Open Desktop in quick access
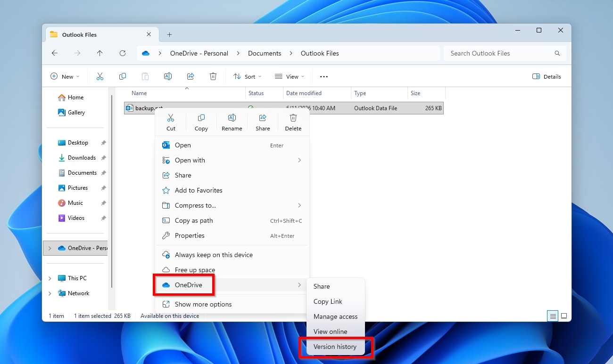Viewport: 613px width, 364px height. [78, 143]
